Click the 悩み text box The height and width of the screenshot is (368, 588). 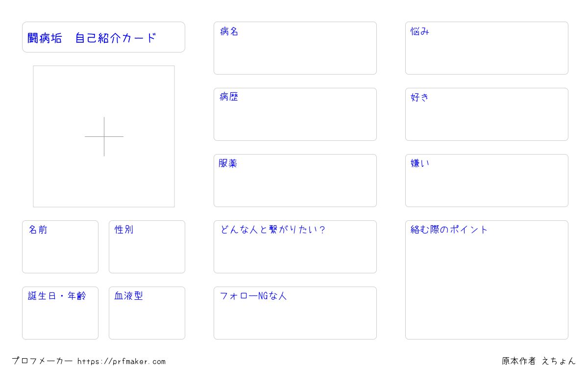487,48
